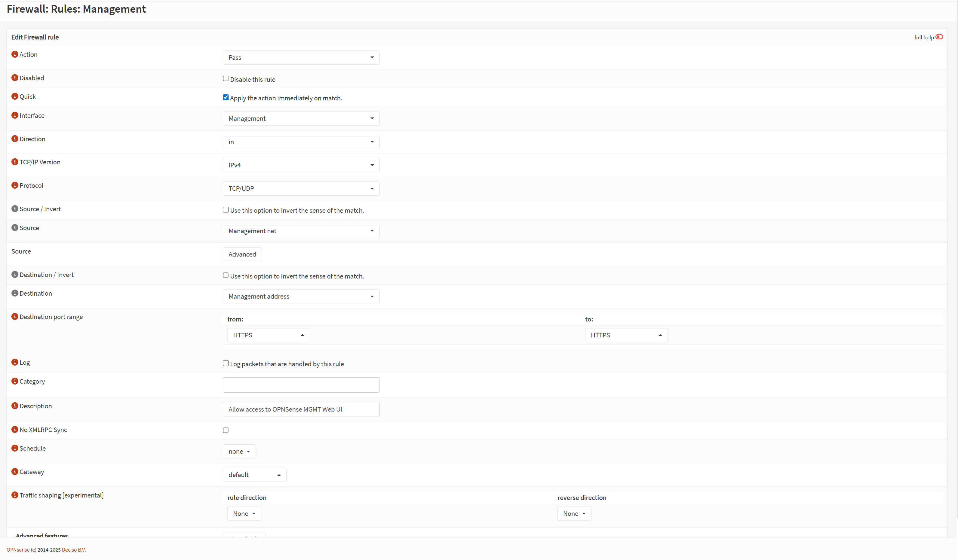Open the Action dropdown showing Pass
This screenshot has width=958, height=560.
tap(301, 57)
